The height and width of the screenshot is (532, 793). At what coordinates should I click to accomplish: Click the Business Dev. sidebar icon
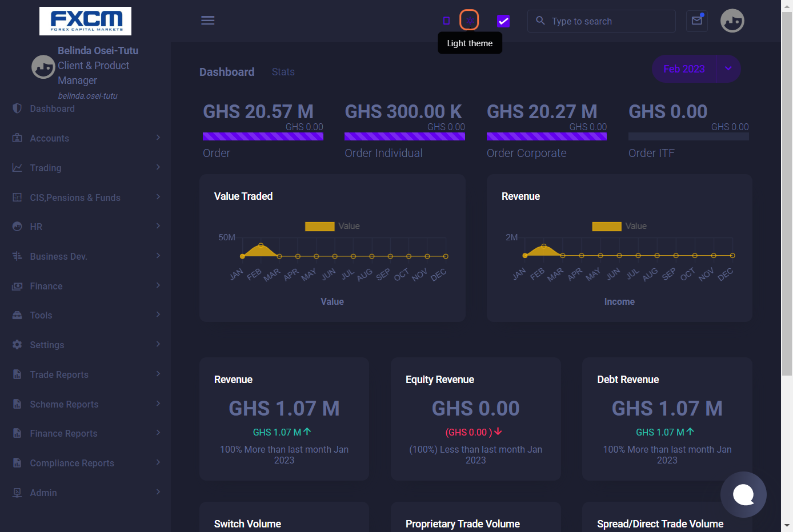(17, 256)
